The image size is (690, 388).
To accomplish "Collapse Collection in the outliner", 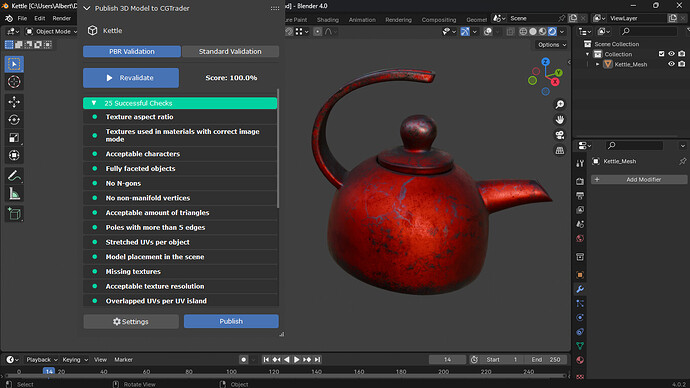I will tap(587, 54).
